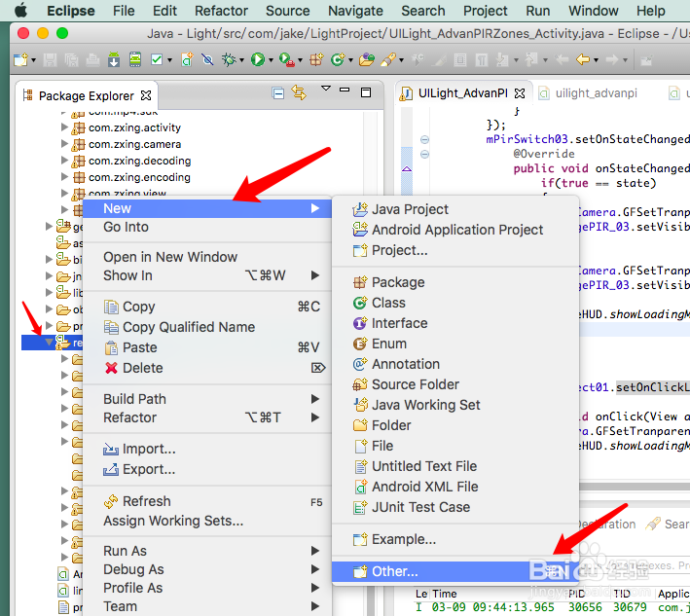
Task: Collapse the selected res folder
Action: coord(50,342)
